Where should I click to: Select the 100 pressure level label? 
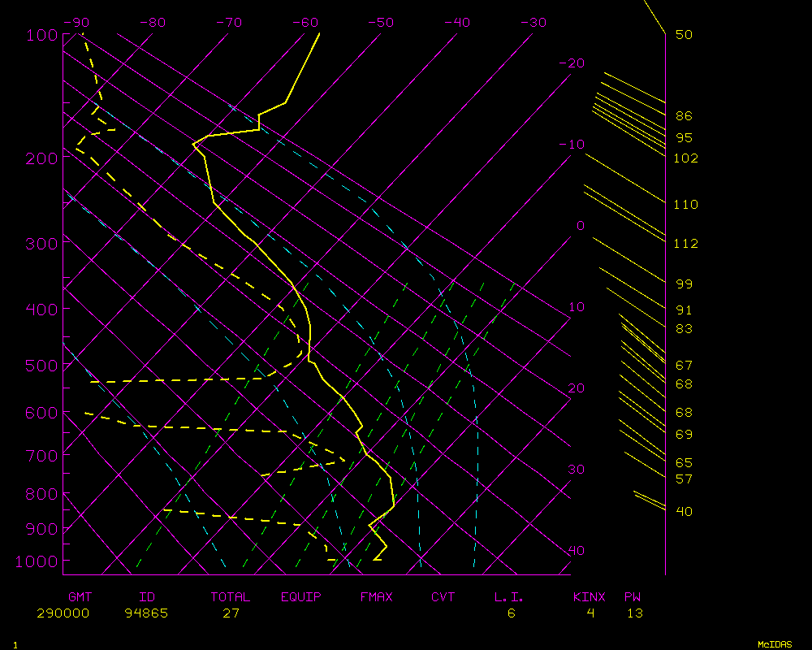click(x=41, y=35)
